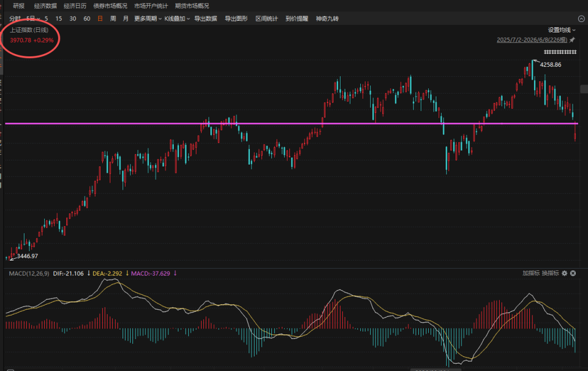Close the MACD indicator panel

tap(573, 273)
